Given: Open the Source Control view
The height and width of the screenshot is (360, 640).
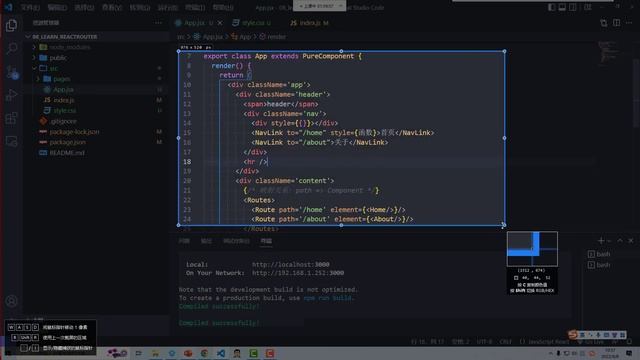Looking at the screenshot, I should click(x=11, y=72).
